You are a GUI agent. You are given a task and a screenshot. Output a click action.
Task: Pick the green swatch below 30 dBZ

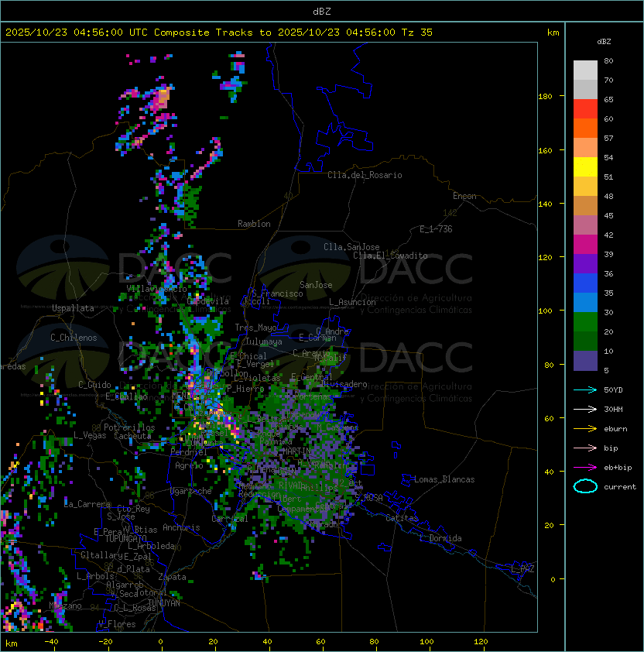click(x=585, y=322)
